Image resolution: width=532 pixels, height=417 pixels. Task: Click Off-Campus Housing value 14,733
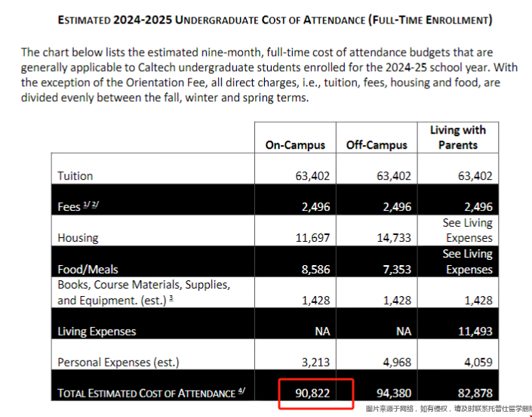click(394, 238)
